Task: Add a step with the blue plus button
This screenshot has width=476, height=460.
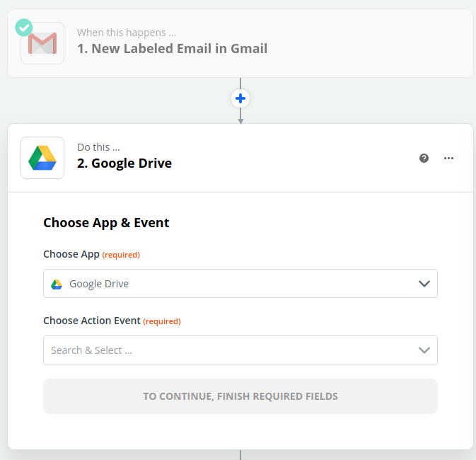Action: 240,98
